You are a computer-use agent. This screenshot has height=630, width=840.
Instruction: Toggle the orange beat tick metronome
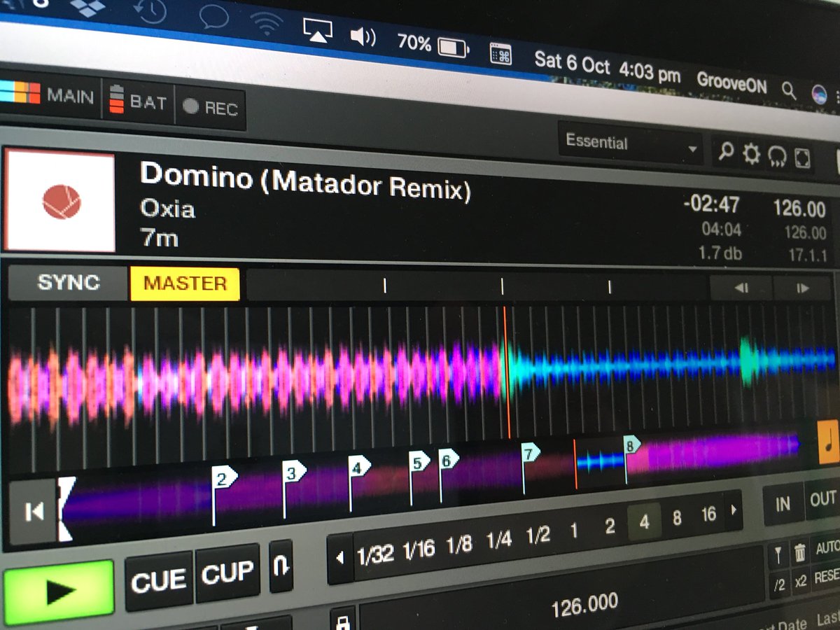[828, 441]
